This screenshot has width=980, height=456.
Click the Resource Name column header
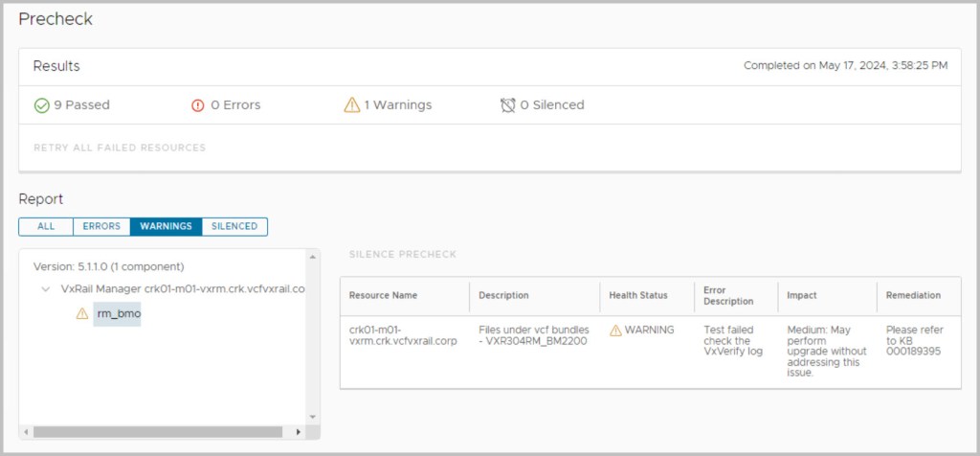pyautogui.click(x=383, y=295)
